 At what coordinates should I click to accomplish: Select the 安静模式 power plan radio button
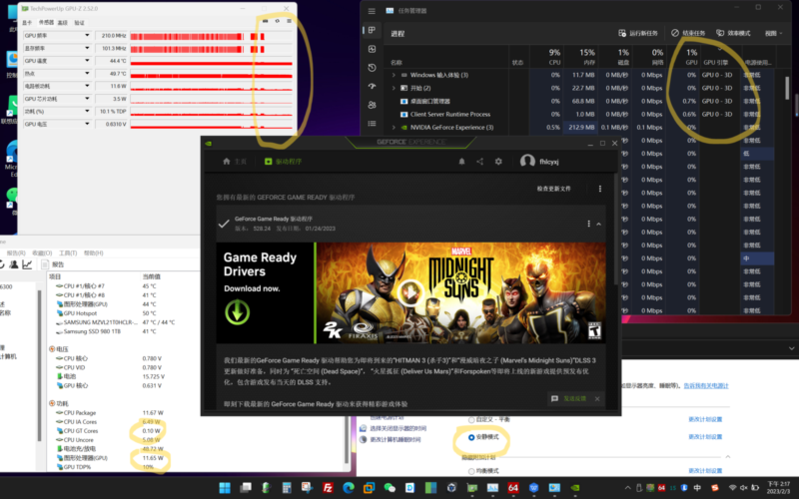click(471, 437)
